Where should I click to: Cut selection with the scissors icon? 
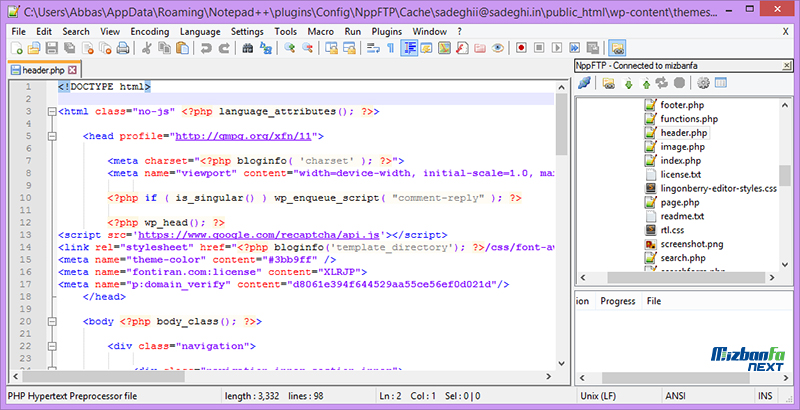tap(146, 48)
